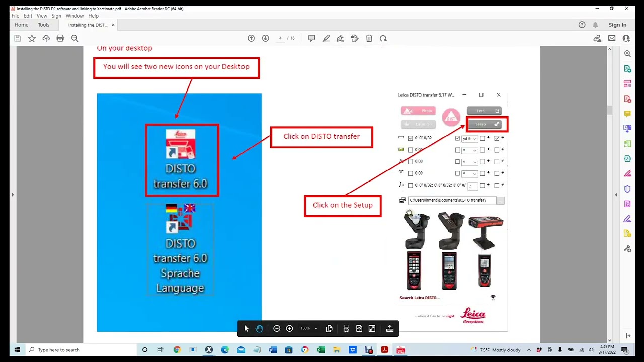Close the Installing the DIST... document tab
The image size is (644, 362).
113,25
